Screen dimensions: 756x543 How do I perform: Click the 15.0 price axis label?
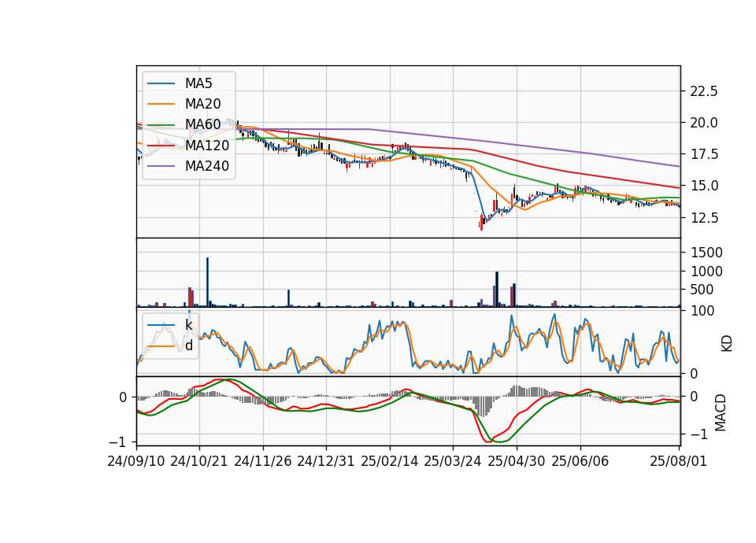[704, 186]
